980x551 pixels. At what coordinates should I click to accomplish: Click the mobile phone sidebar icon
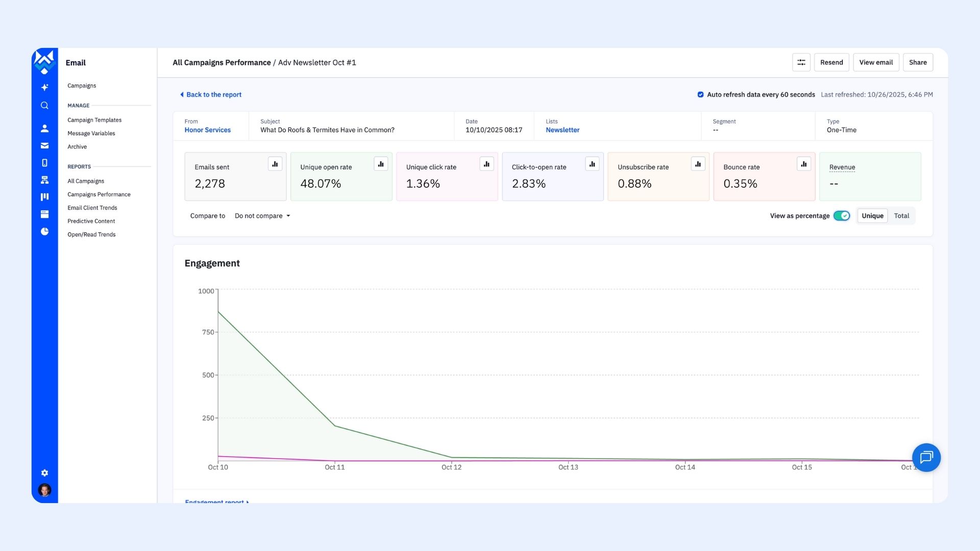[x=44, y=163]
